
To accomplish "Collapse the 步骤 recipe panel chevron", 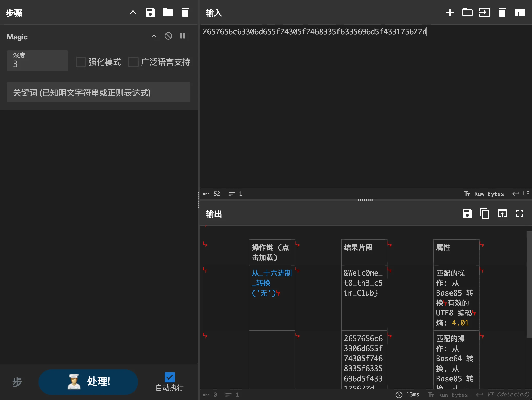I will (x=133, y=12).
